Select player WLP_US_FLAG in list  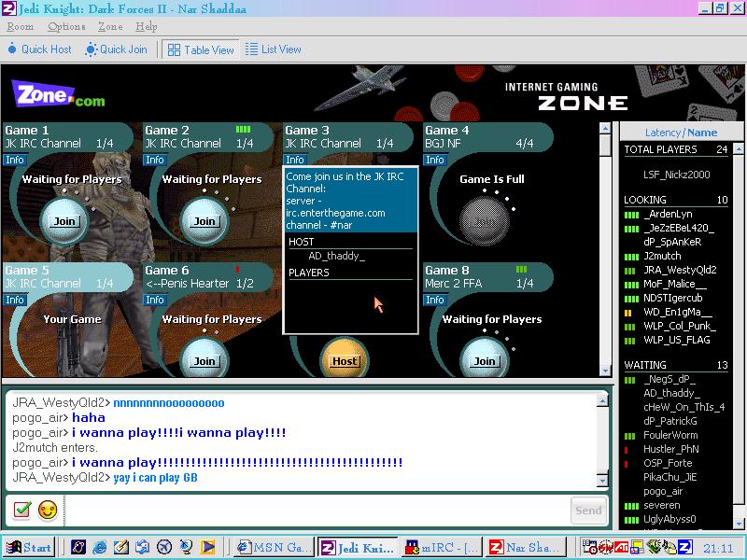pos(676,340)
